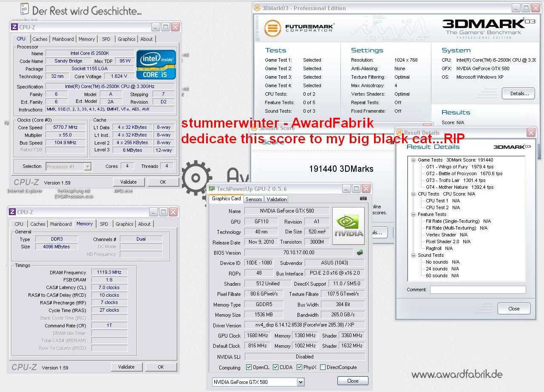Click the Intel Core i5 logo in CPU-Z
This screenshot has width=544, height=392.
(156, 65)
